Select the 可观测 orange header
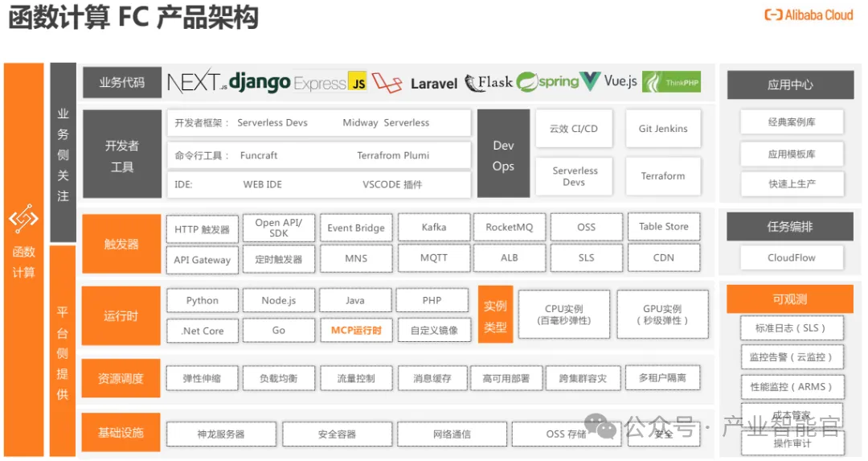Viewport: 868px width, 461px height. [790, 299]
